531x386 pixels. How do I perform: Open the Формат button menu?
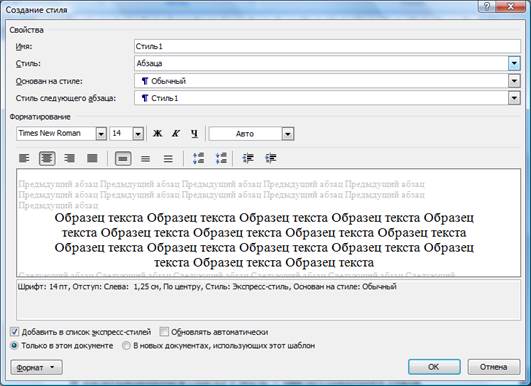coord(37,367)
